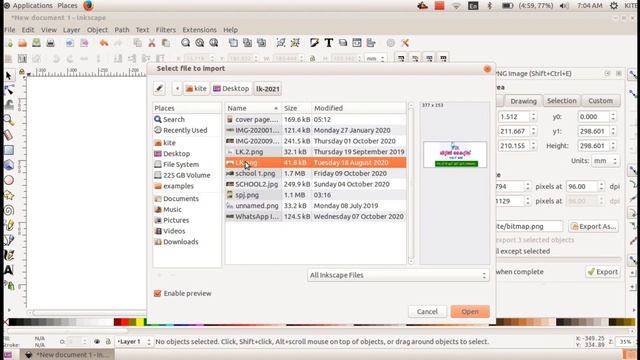
Task: Click the Export As... button
Action: tap(593, 227)
